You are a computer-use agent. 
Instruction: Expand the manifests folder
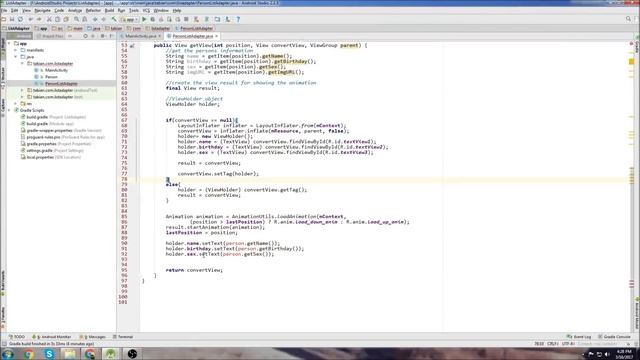click(16, 50)
